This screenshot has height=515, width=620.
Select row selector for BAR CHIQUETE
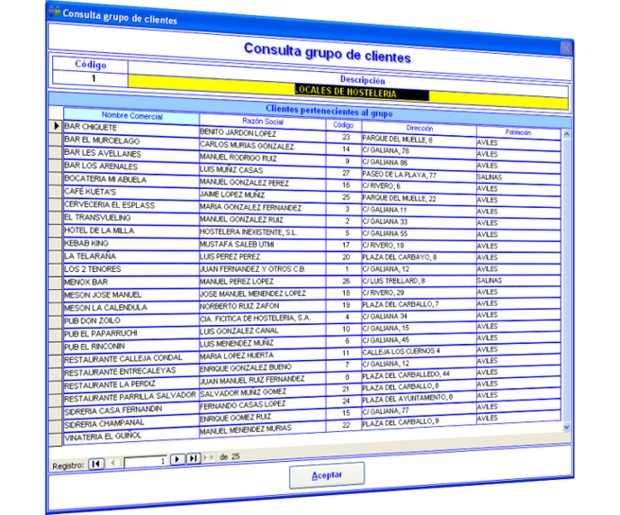pyautogui.click(x=56, y=126)
